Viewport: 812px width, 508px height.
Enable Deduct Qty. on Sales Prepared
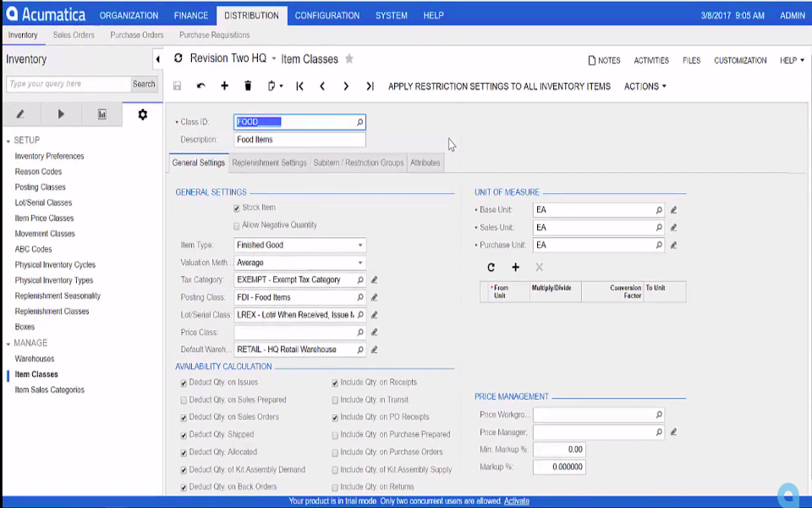click(184, 400)
